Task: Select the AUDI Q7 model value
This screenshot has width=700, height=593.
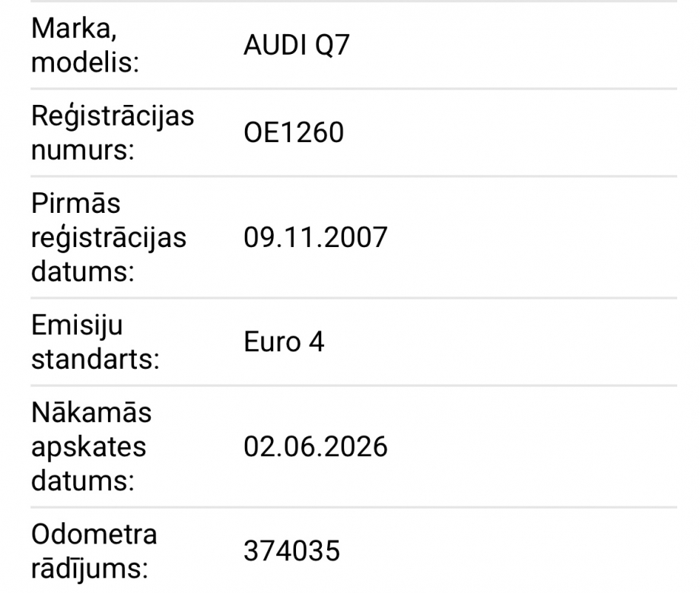Action: point(297,45)
